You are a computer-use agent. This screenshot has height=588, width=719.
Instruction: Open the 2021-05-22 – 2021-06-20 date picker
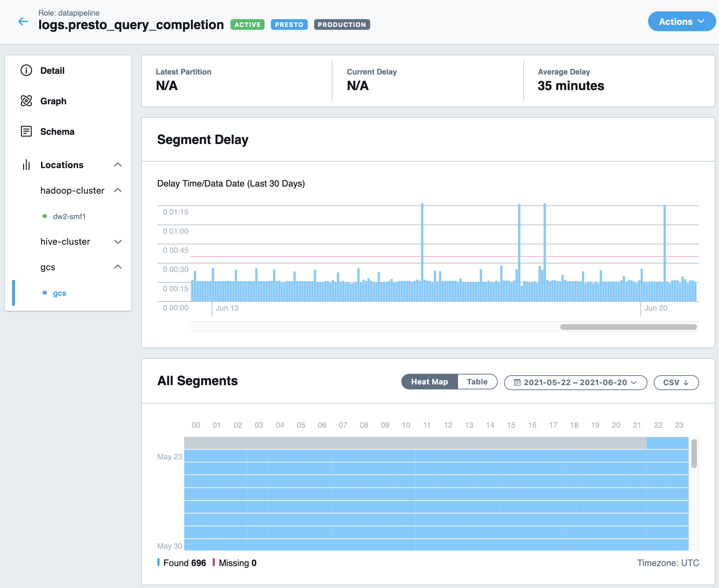click(x=575, y=383)
